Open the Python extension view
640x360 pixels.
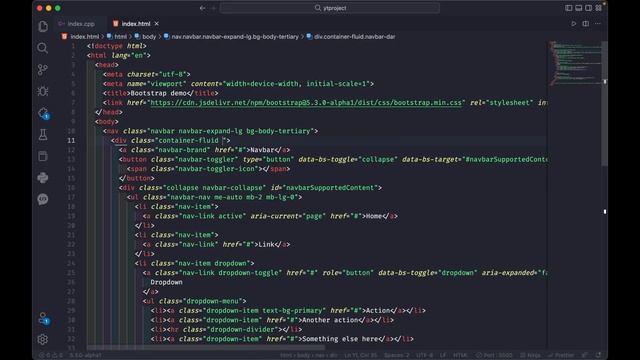click(x=43, y=178)
